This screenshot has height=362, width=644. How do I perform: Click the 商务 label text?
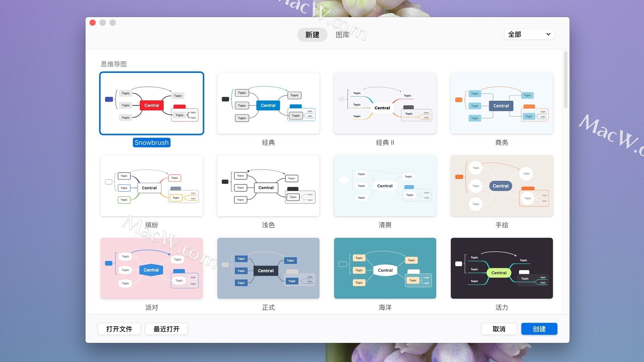click(x=502, y=142)
